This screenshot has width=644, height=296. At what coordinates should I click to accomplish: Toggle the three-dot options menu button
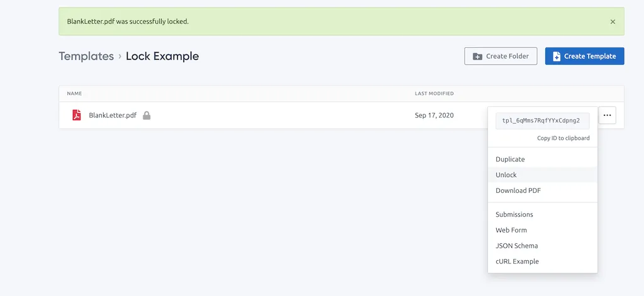click(607, 116)
